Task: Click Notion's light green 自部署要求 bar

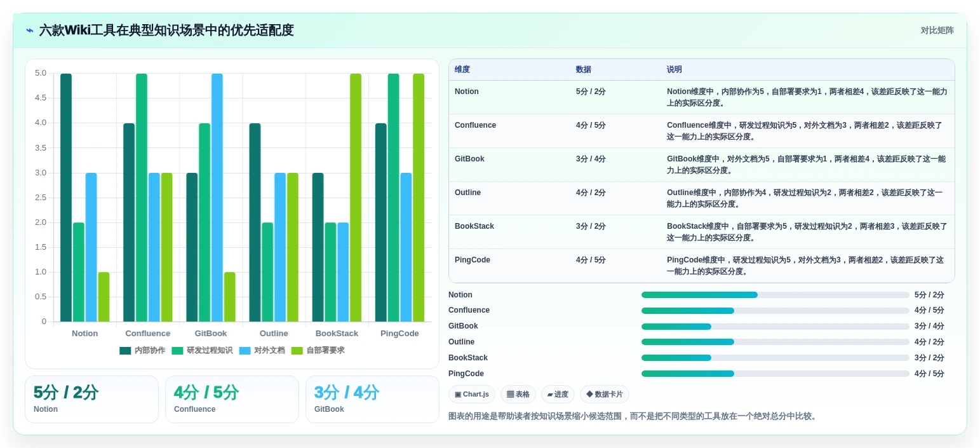Action: [104, 297]
